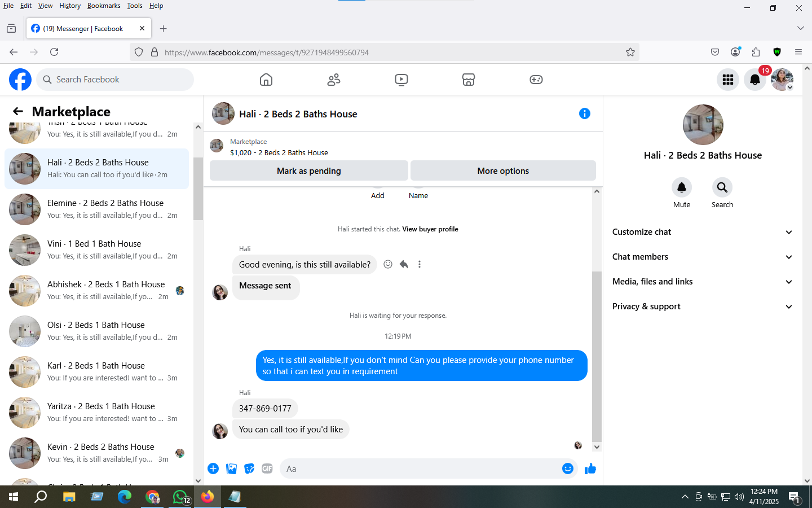Open the Karl 2 Beds 1 Bath conversation

click(96, 372)
